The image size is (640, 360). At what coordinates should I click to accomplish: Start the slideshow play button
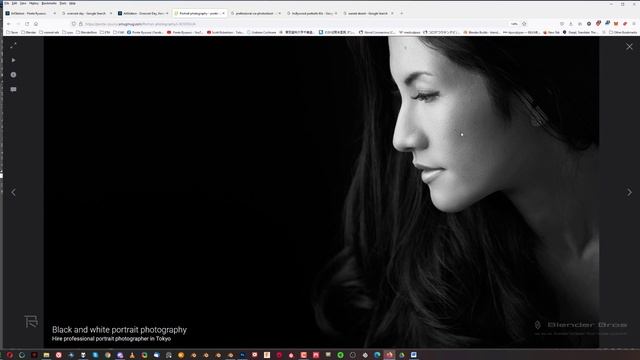(13, 60)
